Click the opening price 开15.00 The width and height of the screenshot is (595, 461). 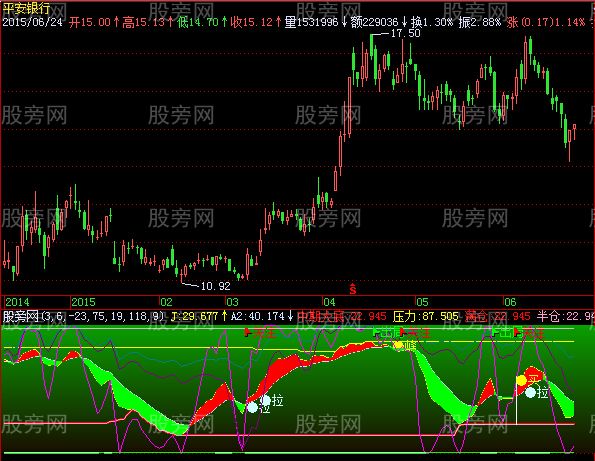[90, 22]
